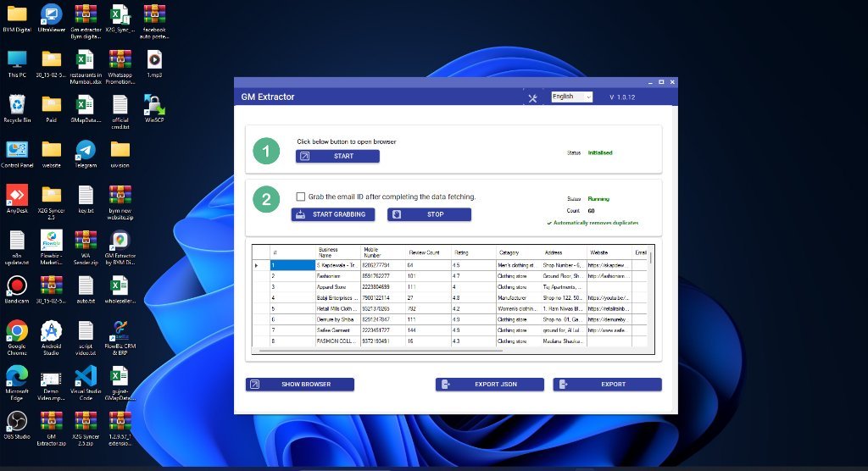Viewport: 868px width, 471px height.
Task: Select Flowbiz Marketing shortcut icon
Action: [52, 248]
